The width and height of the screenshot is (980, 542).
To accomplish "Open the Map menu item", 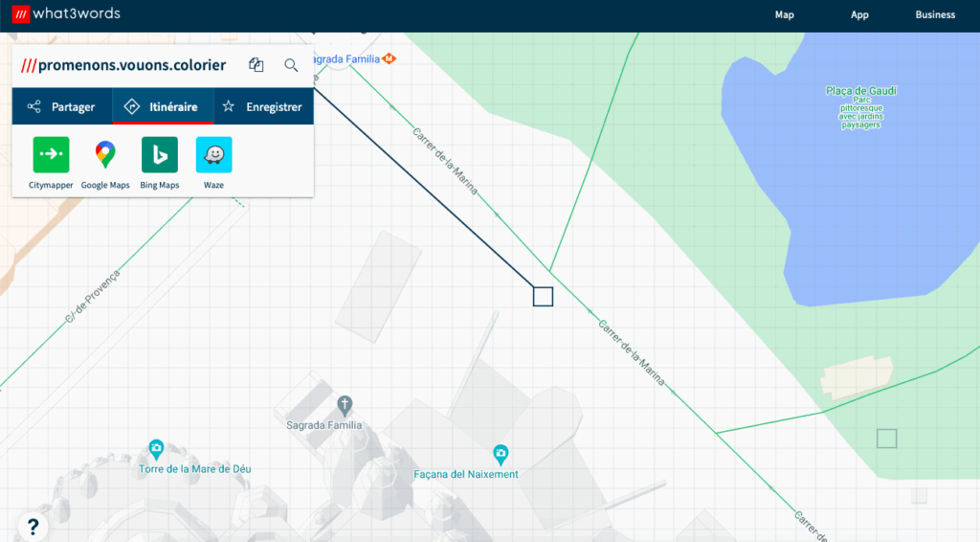I will 784,14.
